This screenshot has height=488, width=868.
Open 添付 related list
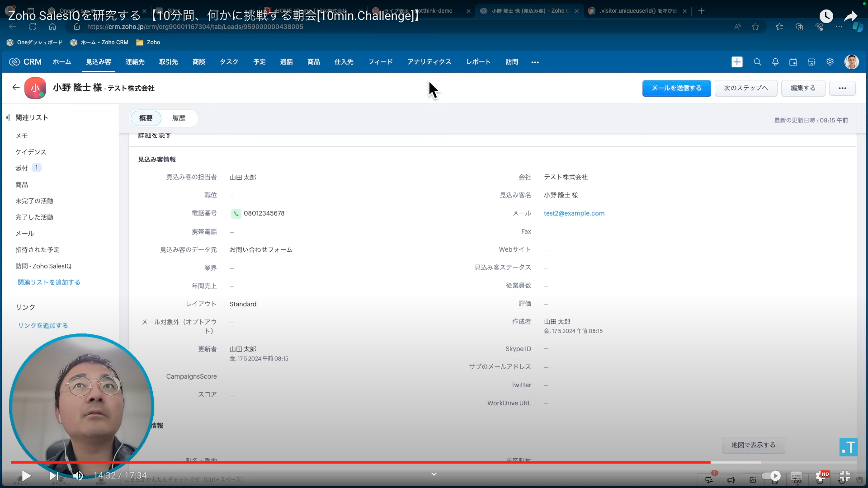[22, 168]
